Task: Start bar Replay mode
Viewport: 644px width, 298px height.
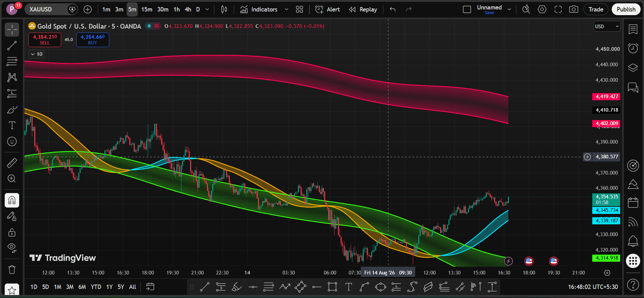Action: point(363,9)
